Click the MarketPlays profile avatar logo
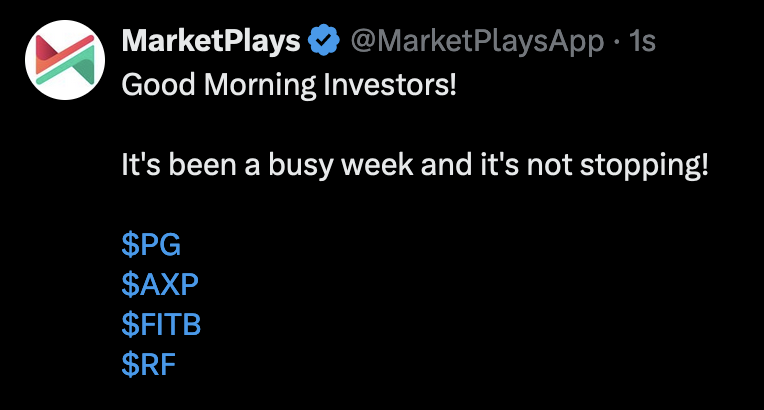This screenshot has width=764, height=410. tap(65, 59)
